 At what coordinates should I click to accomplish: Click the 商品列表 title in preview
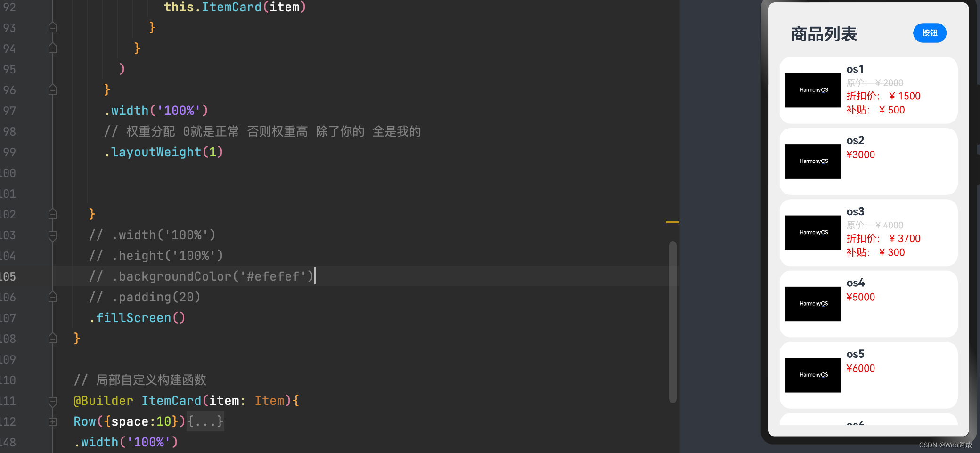click(x=824, y=34)
